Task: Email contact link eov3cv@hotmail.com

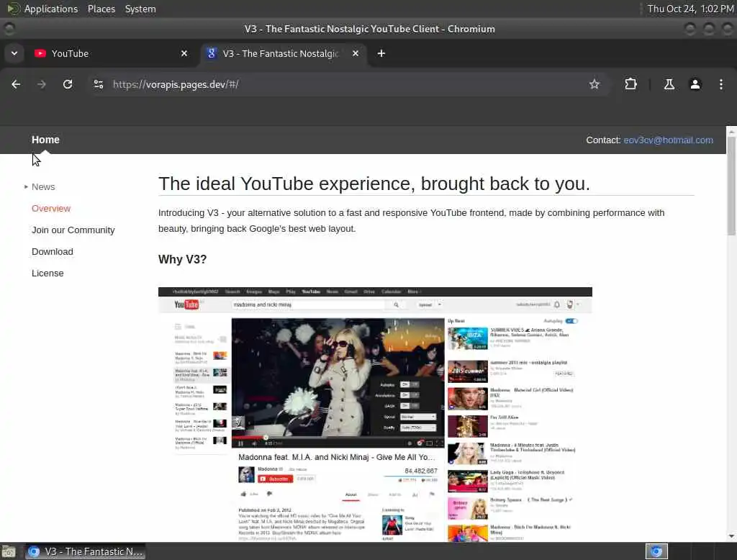Action: tap(668, 140)
